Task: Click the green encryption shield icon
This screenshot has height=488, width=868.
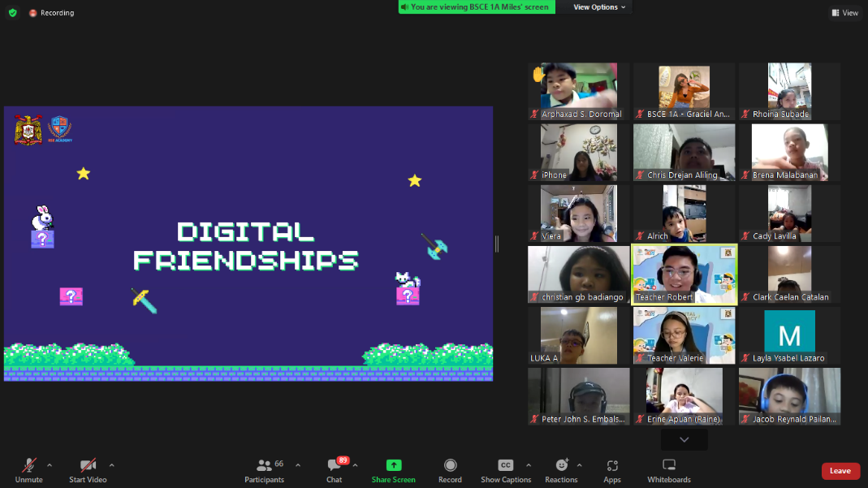Action: pos(13,13)
